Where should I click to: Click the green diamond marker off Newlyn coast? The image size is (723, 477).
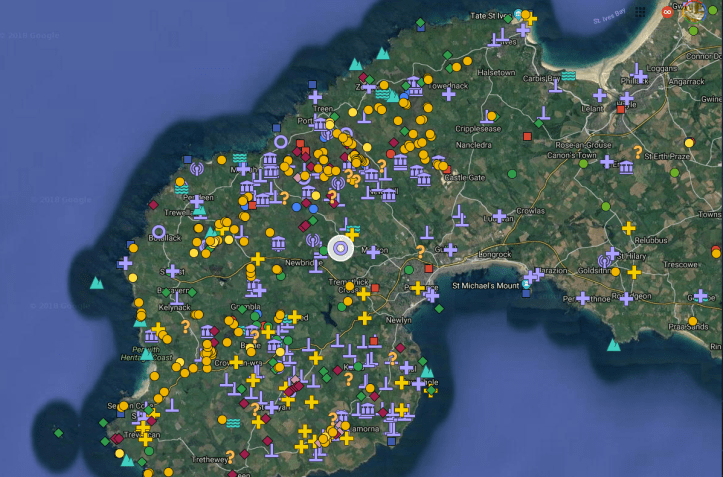439,308
